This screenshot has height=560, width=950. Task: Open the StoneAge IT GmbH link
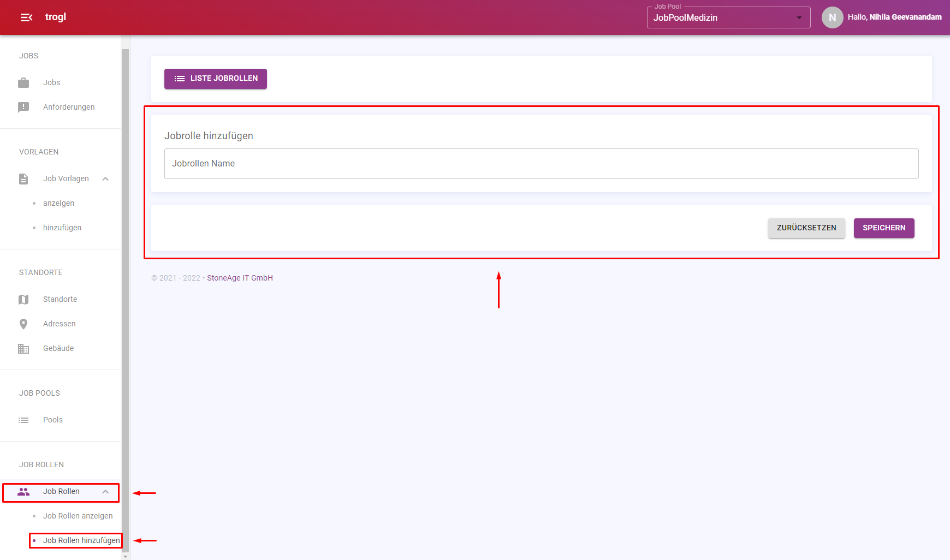240,278
